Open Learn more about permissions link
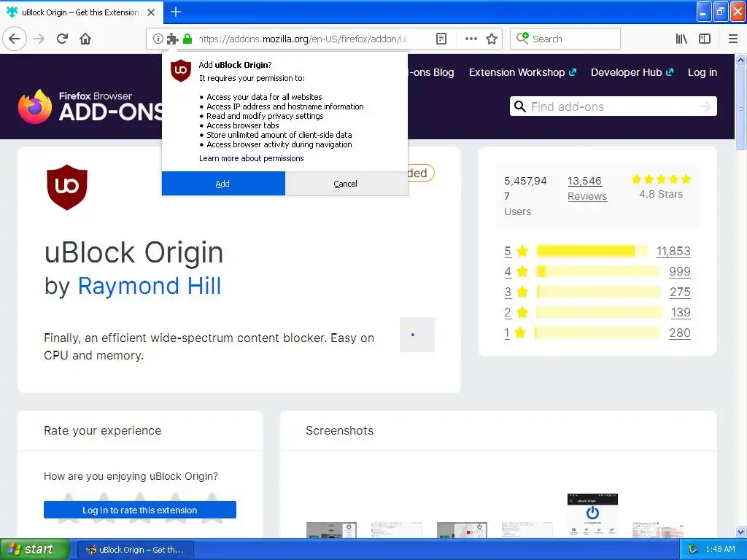The height and width of the screenshot is (560, 747). [251, 158]
